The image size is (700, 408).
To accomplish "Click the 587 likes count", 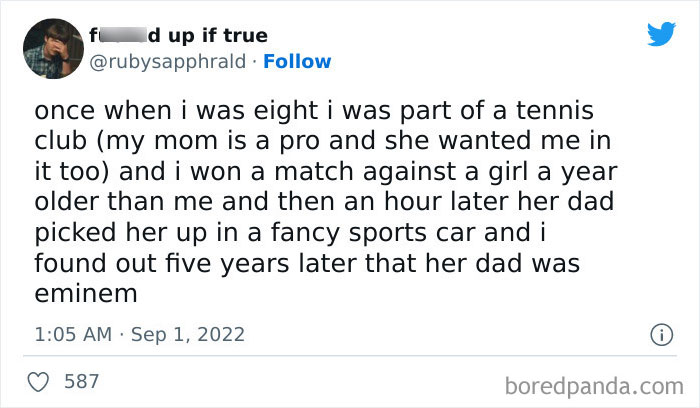I will (80, 381).
